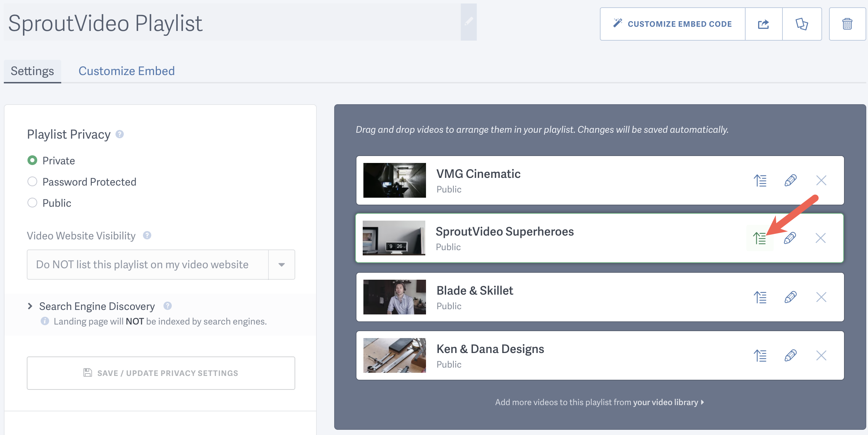The width and height of the screenshot is (868, 435).
Task: Open the Video Website Visibility dropdown
Action: tap(281, 264)
